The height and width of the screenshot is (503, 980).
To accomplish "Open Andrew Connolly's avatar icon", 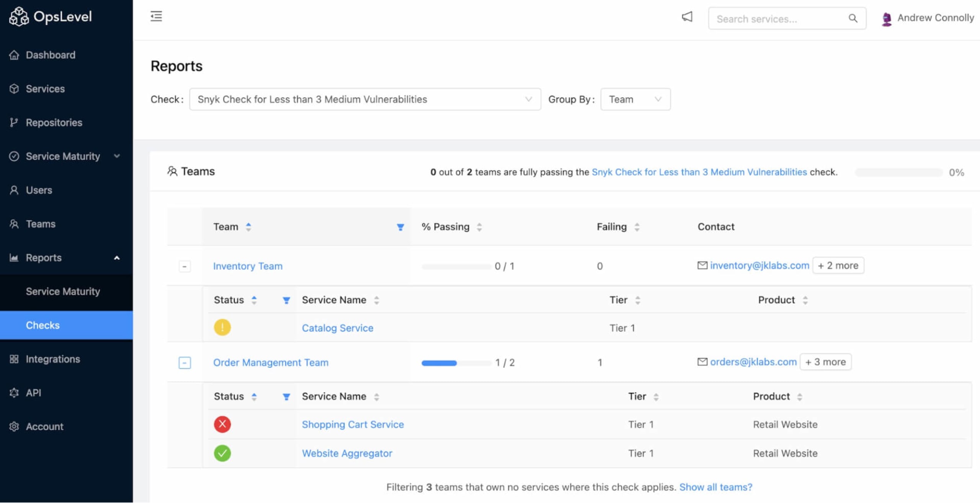I will 887,19.
